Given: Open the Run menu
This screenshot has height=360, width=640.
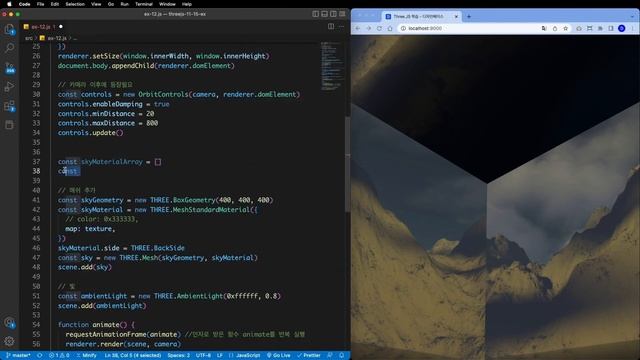Looking at the screenshot, I should (x=124, y=4).
